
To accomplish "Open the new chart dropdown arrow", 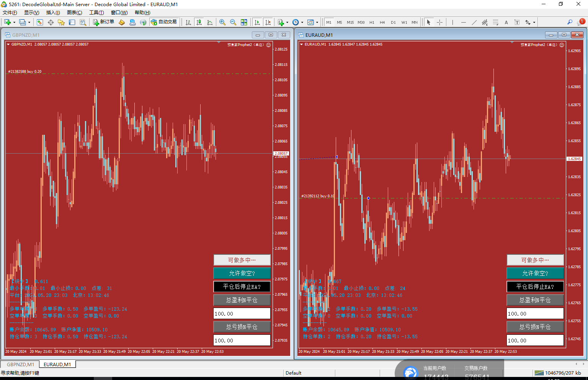I will (14, 22).
